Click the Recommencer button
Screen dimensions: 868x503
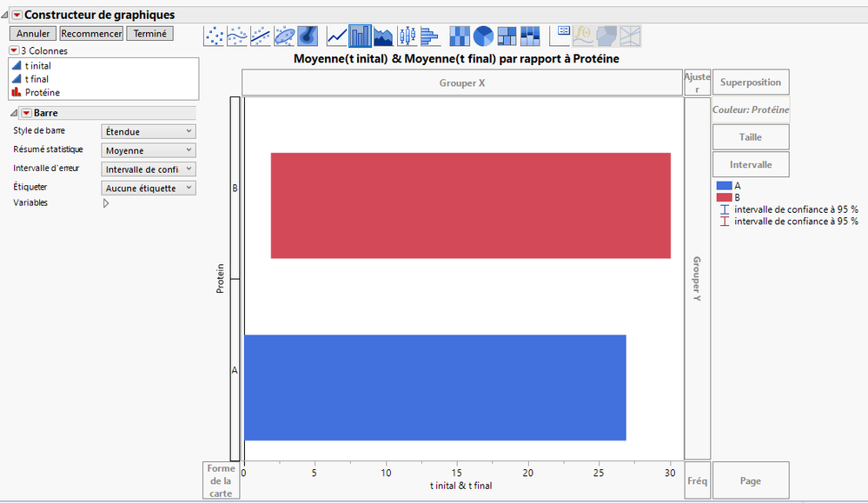click(x=91, y=34)
